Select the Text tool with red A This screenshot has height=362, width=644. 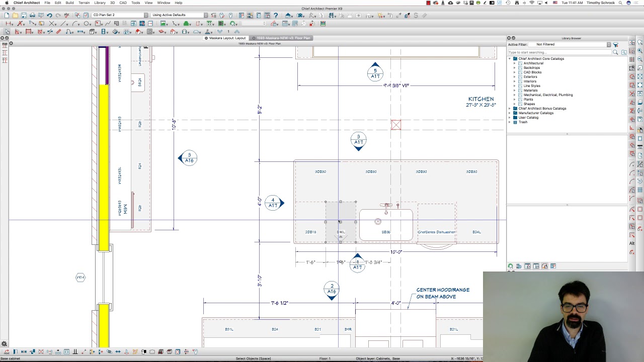(21, 24)
